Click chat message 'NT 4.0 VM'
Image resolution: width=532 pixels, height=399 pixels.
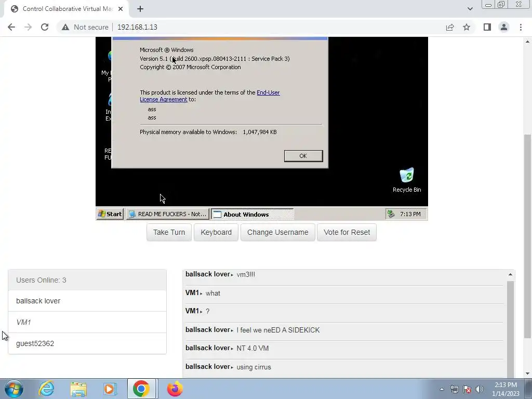252,348
